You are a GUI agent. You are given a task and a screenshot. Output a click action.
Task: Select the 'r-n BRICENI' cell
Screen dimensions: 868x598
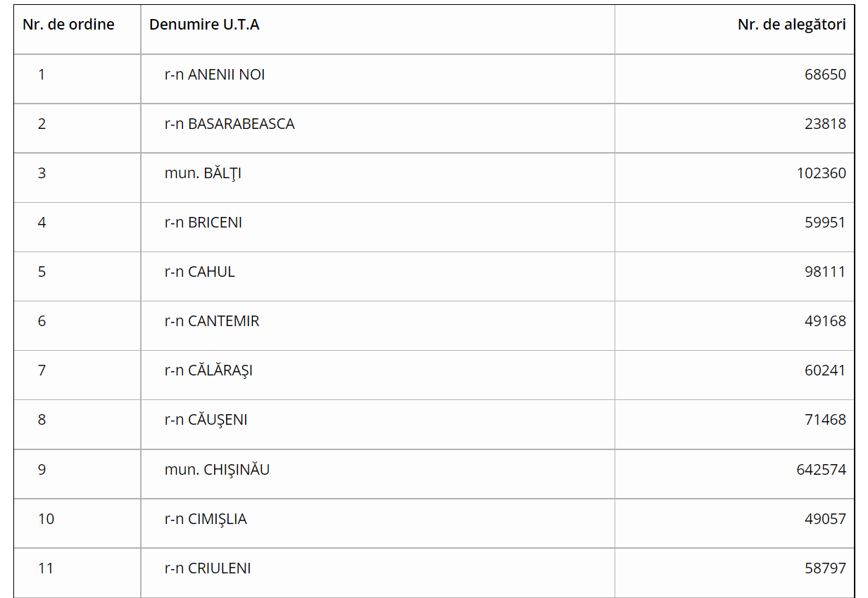tap(203, 223)
